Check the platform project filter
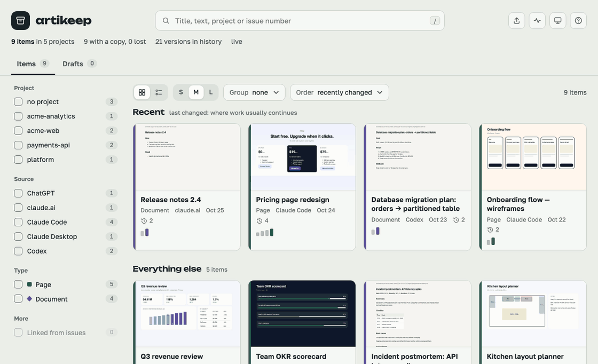This screenshot has height=364, width=598. click(x=18, y=160)
